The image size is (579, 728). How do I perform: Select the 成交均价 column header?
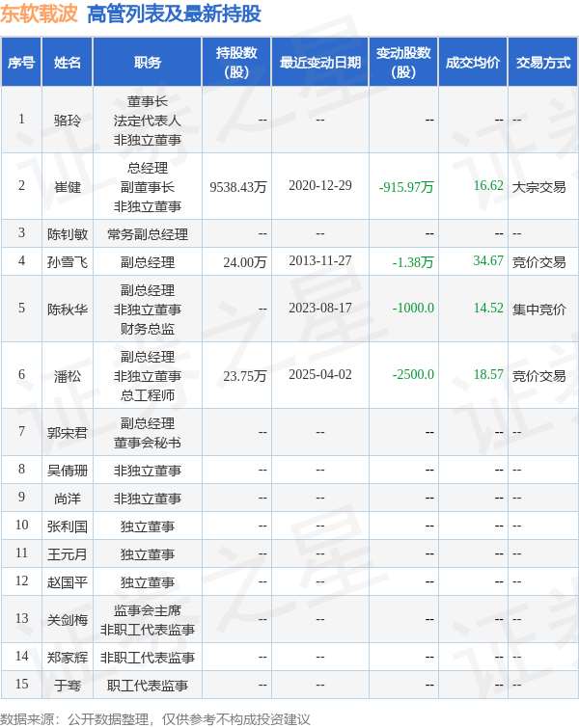[x=473, y=63]
